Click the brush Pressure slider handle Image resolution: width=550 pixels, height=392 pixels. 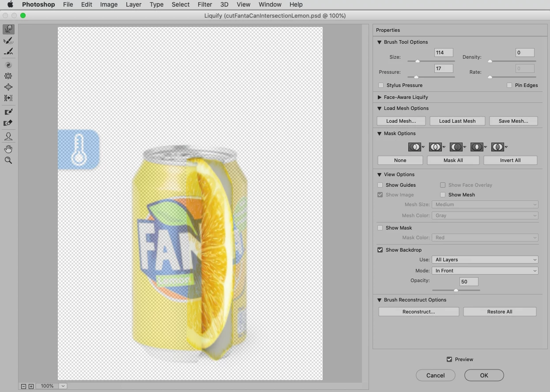pyautogui.click(x=416, y=77)
